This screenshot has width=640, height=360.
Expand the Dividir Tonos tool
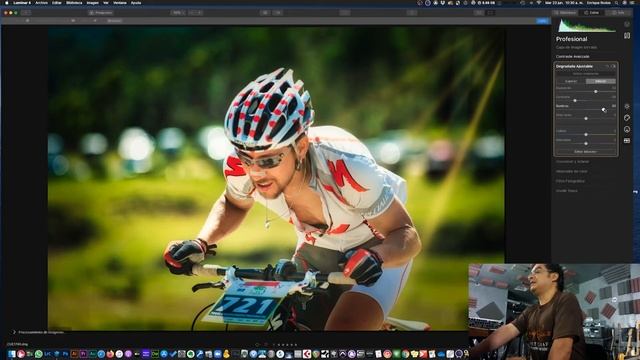click(x=567, y=191)
